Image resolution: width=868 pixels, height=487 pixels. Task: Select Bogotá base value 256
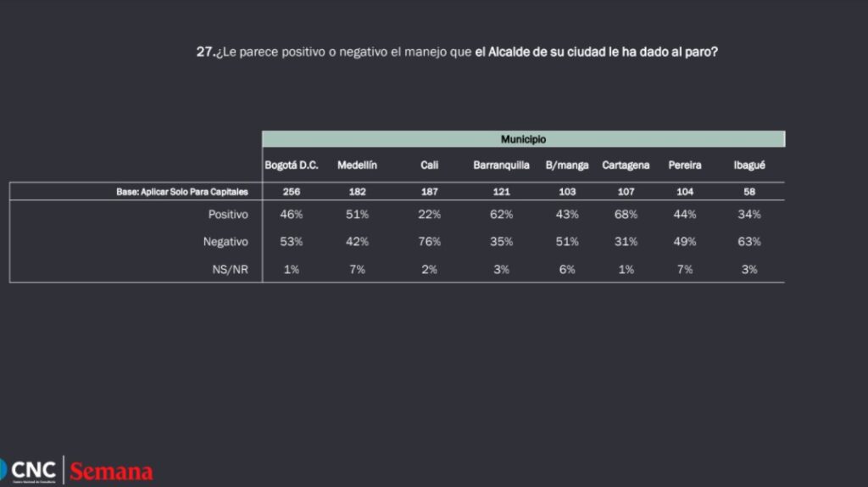tap(292, 193)
